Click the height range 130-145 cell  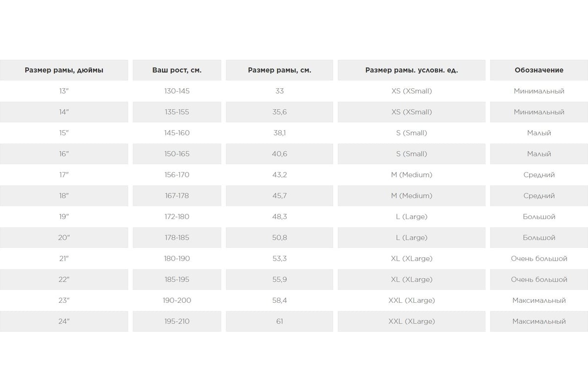point(177,91)
